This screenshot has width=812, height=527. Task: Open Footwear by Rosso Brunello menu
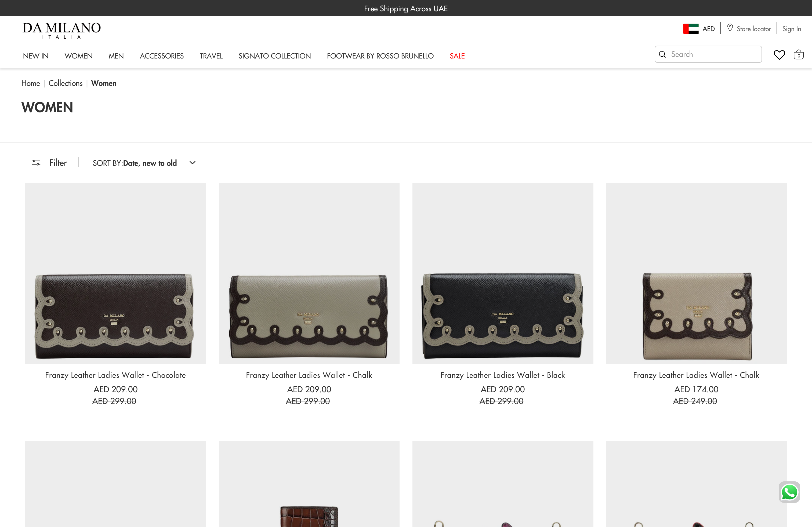pos(380,56)
